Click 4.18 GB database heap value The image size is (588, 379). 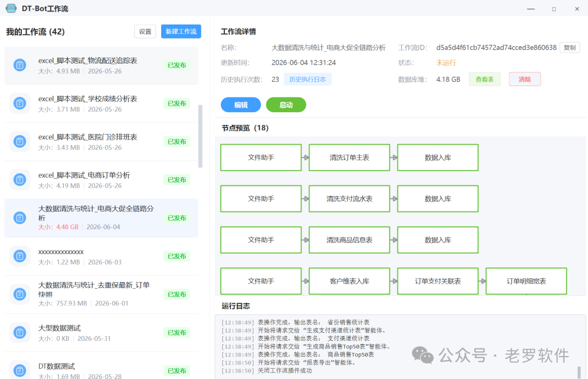tap(448, 79)
